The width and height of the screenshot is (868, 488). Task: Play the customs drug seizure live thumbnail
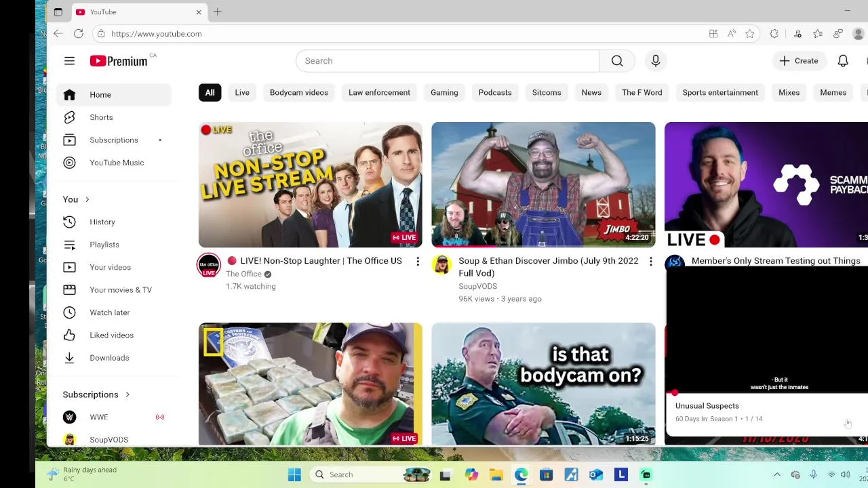point(310,384)
